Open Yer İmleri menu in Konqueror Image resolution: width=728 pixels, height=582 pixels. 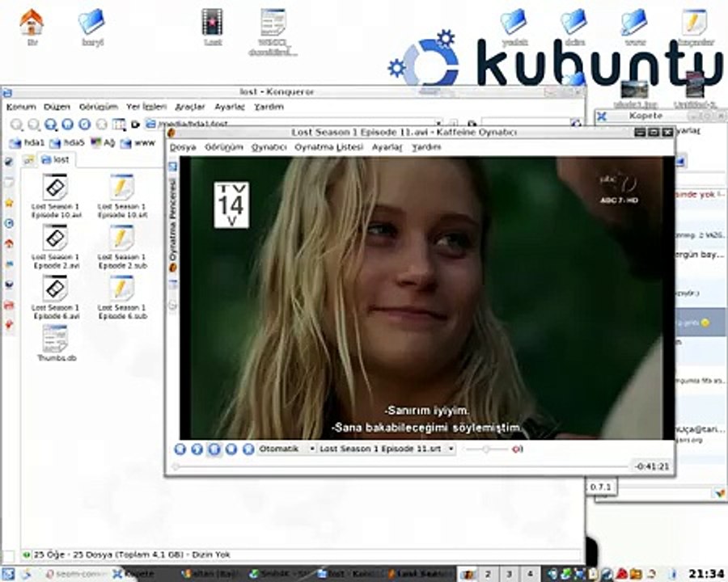(x=146, y=107)
